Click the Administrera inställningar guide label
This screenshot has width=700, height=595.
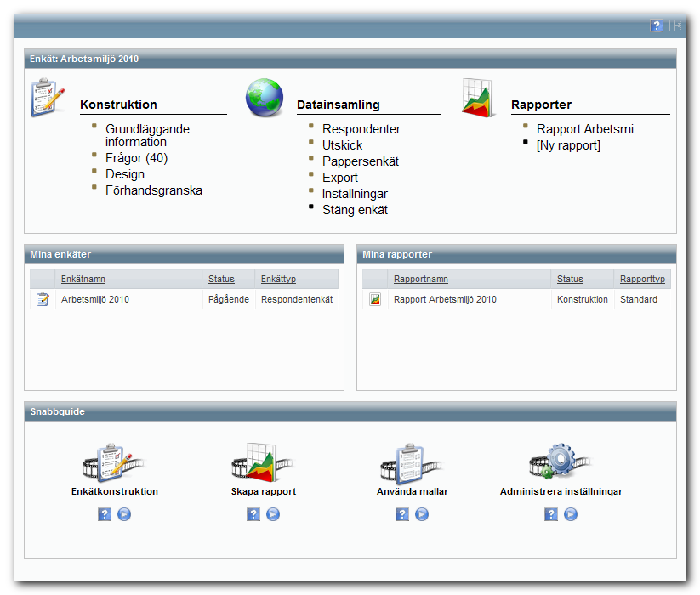click(x=561, y=491)
